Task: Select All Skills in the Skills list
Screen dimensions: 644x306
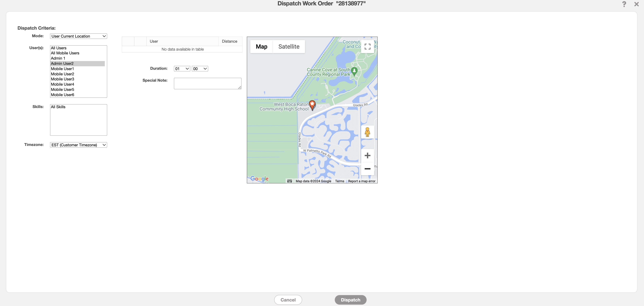Action: click(58, 107)
